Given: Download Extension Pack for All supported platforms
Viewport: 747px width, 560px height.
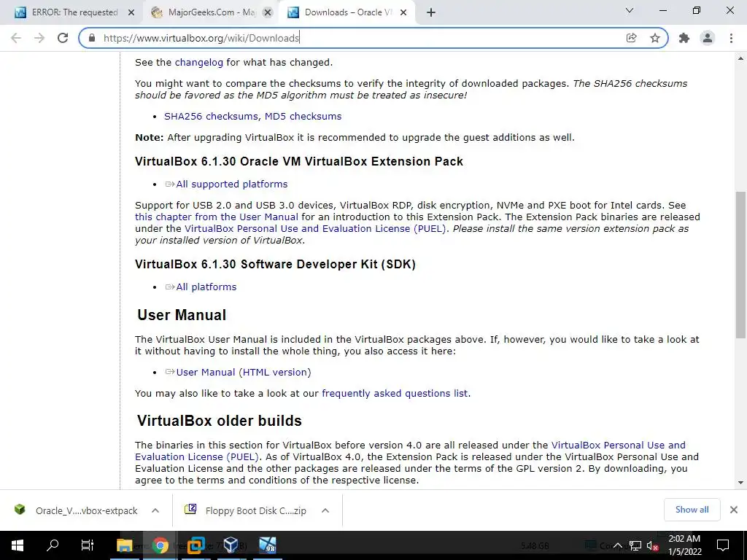Looking at the screenshot, I should coord(231,184).
